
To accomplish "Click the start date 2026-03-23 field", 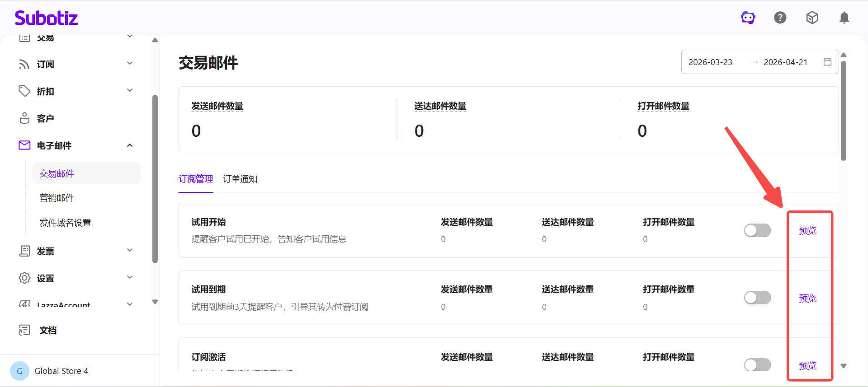I will (x=710, y=62).
